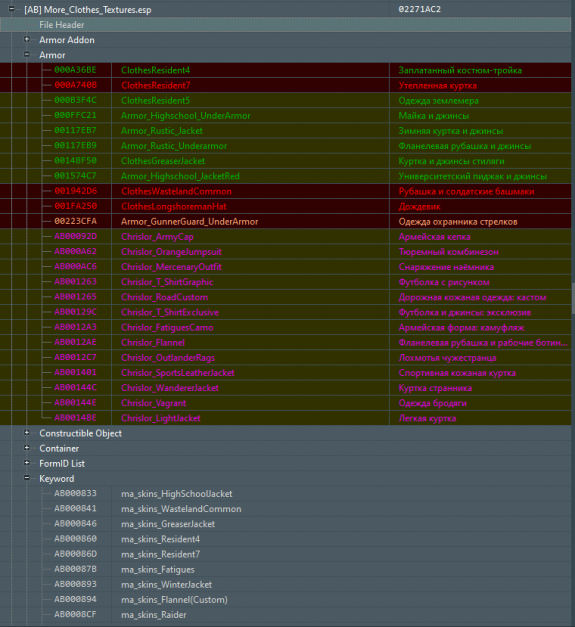Select the Armor Addon label
The width and height of the screenshot is (575, 627).
pos(67,40)
